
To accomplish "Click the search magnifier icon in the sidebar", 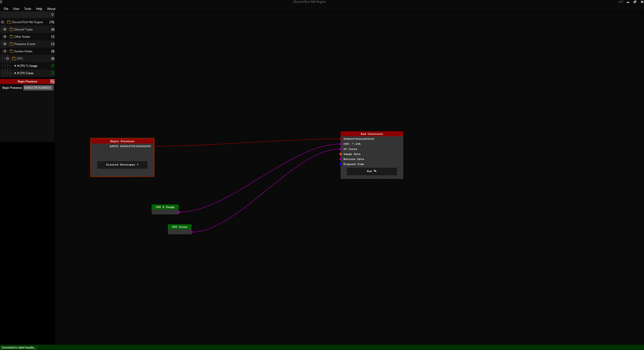I will [52, 15].
